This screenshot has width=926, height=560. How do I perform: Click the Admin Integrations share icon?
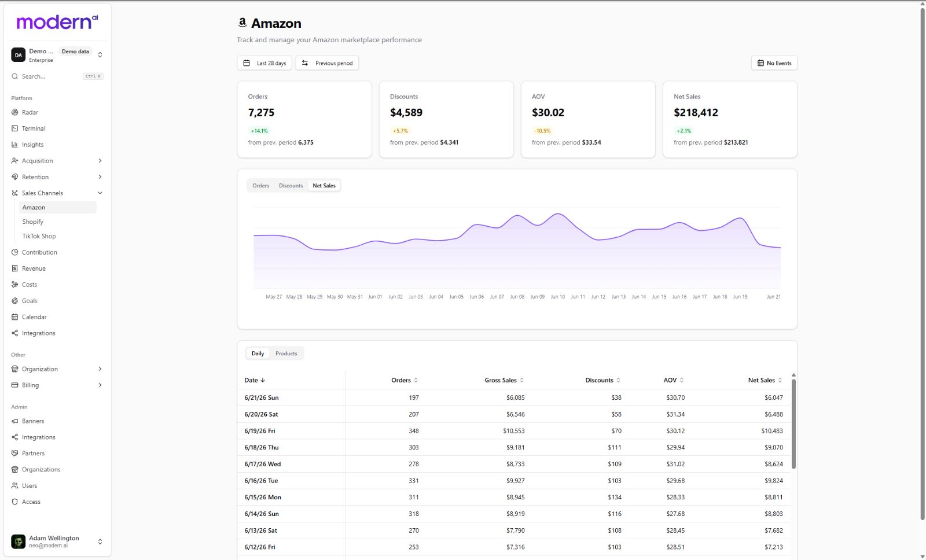click(15, 437)
